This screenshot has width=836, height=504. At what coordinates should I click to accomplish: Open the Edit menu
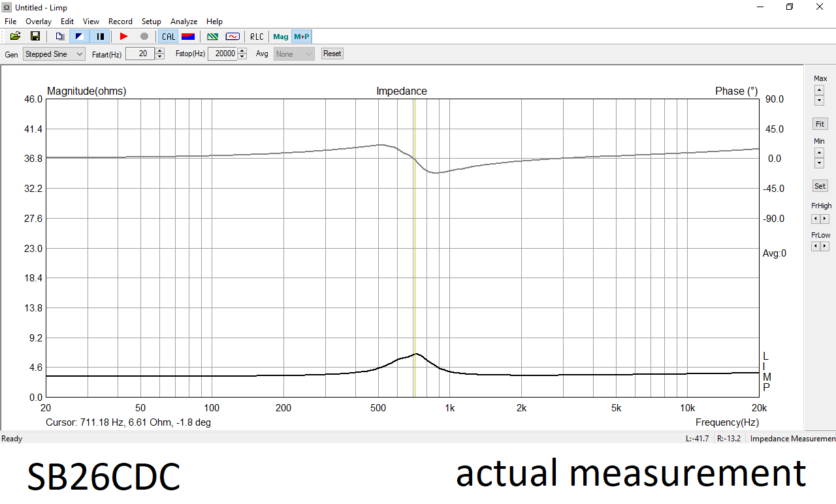67,22
